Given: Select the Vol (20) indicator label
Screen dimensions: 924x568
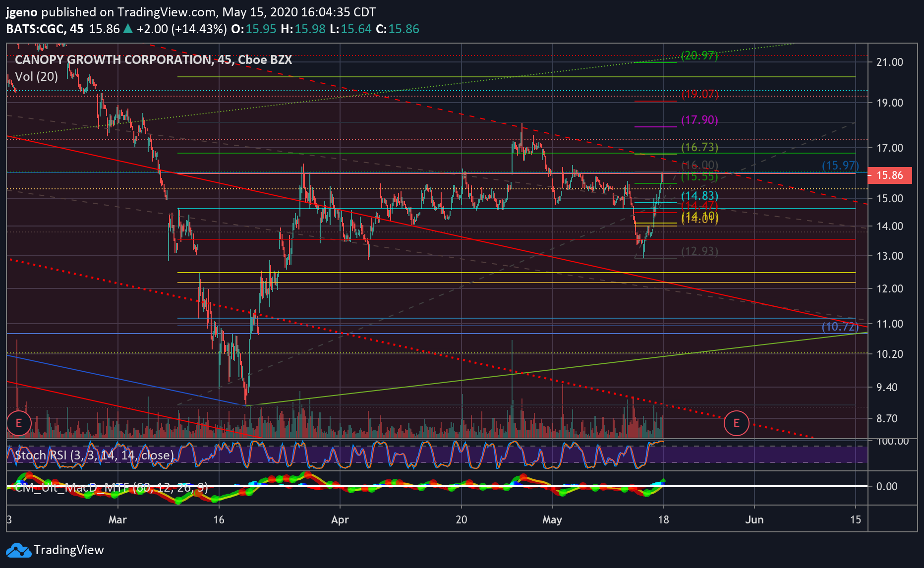Looking at the screenshot, I should point(37,76).
